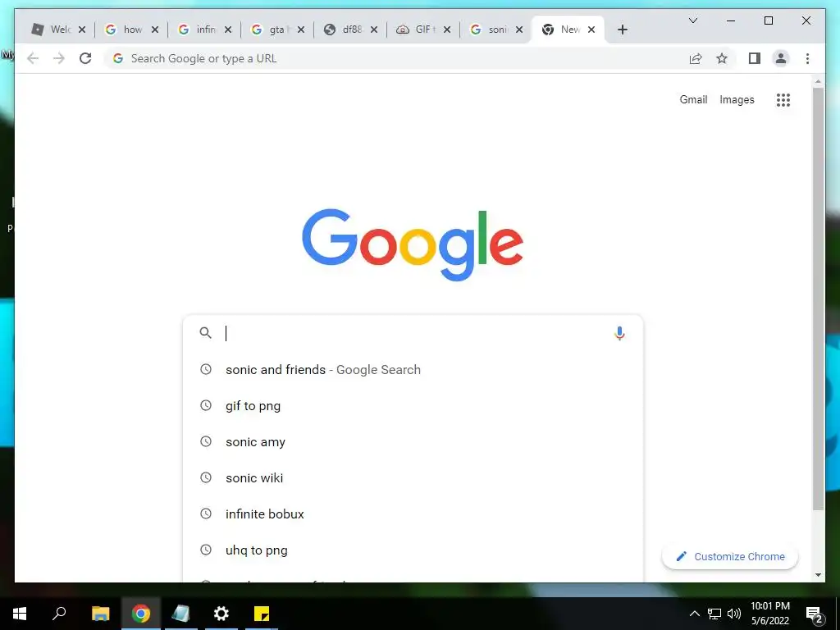The height and width of the screenshot is (630, 840).
Task: Close the 'df88' tab
Action: pos(374,30)
